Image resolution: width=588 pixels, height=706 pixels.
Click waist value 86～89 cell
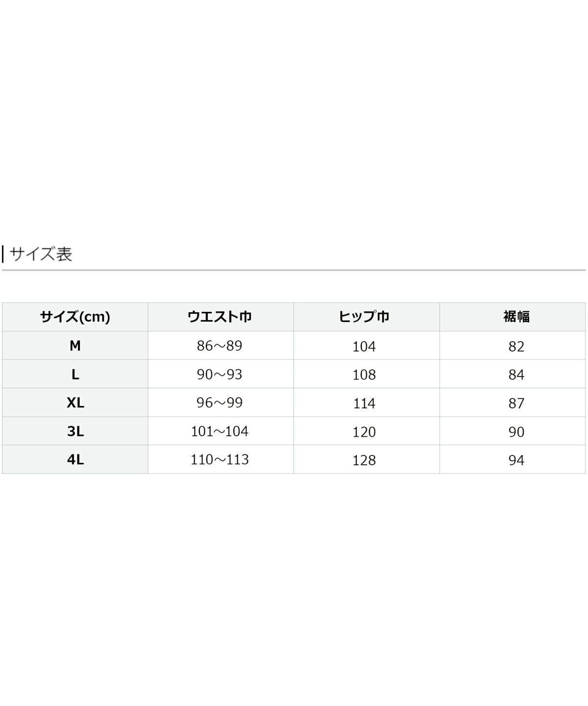(220, 346)
